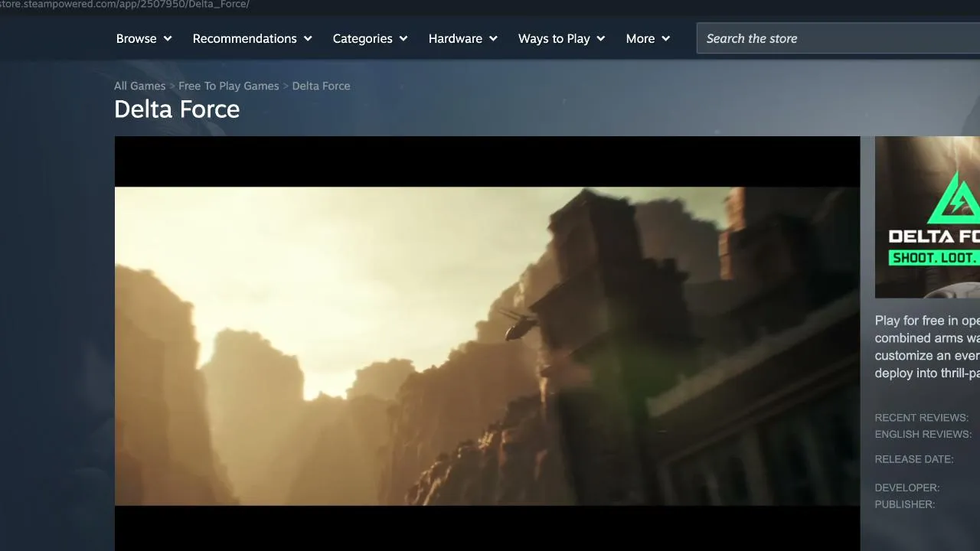Click the Delta Force breadcrumb link
The image size is (980, 551).
pos(321,86)
